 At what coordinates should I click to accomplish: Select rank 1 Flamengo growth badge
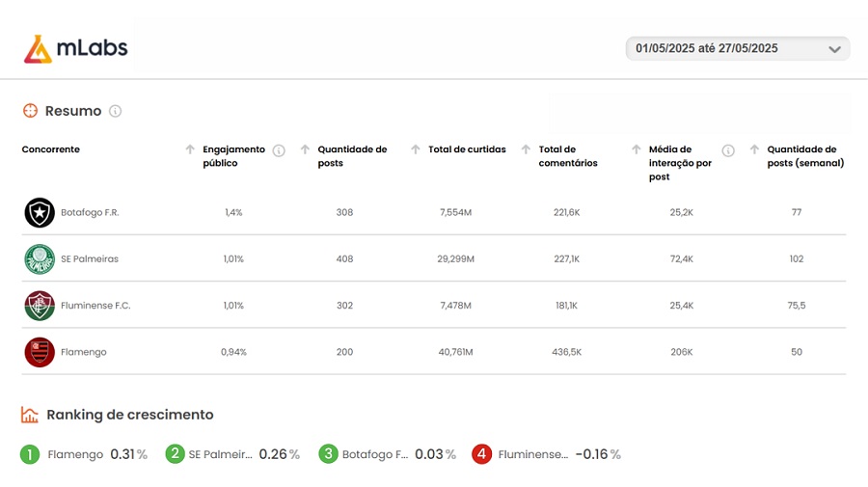[x=30, y=454]
